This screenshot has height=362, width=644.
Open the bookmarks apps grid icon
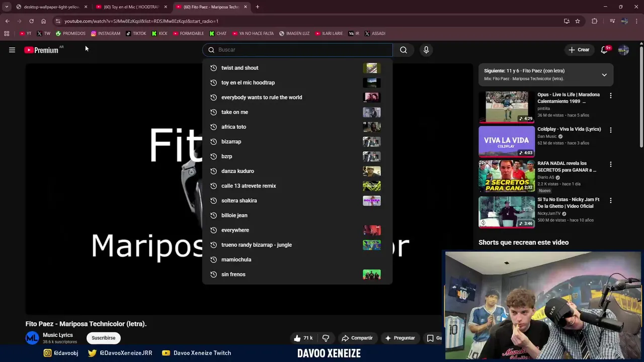coord(7,34)
